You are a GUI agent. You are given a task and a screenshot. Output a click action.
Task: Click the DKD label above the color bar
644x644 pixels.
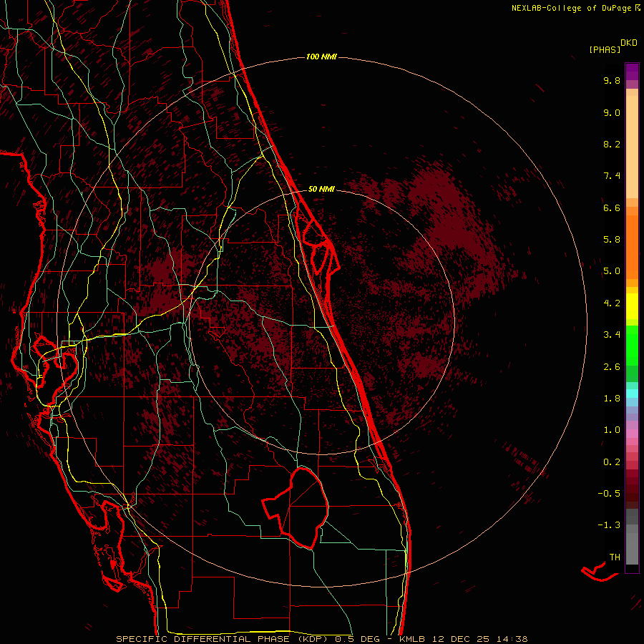pos(629,42)
